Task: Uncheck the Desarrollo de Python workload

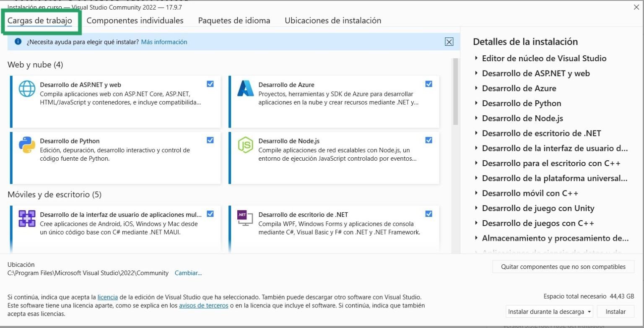Action: 210,140
